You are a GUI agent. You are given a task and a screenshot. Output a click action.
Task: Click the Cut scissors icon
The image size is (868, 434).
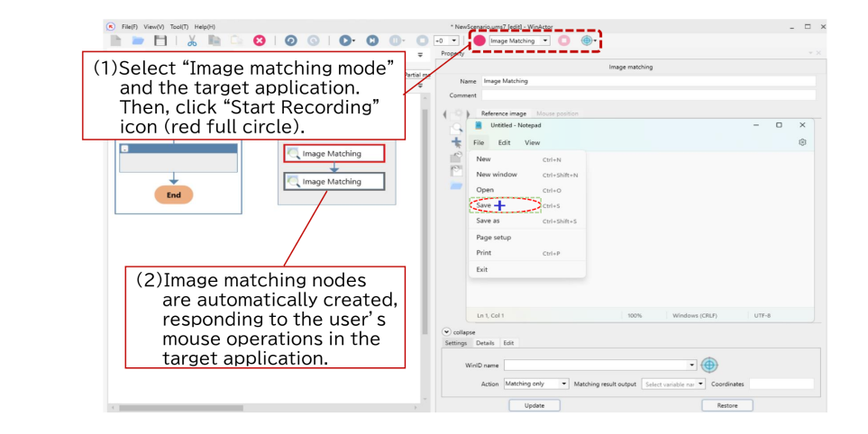[x=192, y=41]
